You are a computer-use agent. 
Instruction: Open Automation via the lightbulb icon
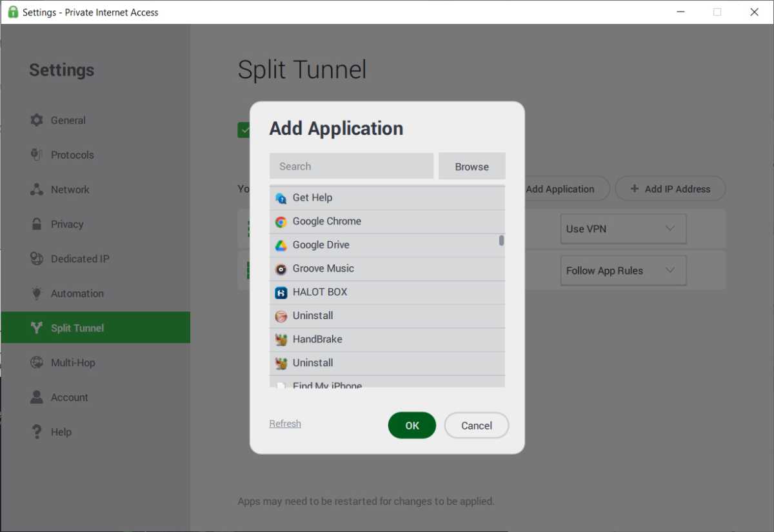click(37, 293)
